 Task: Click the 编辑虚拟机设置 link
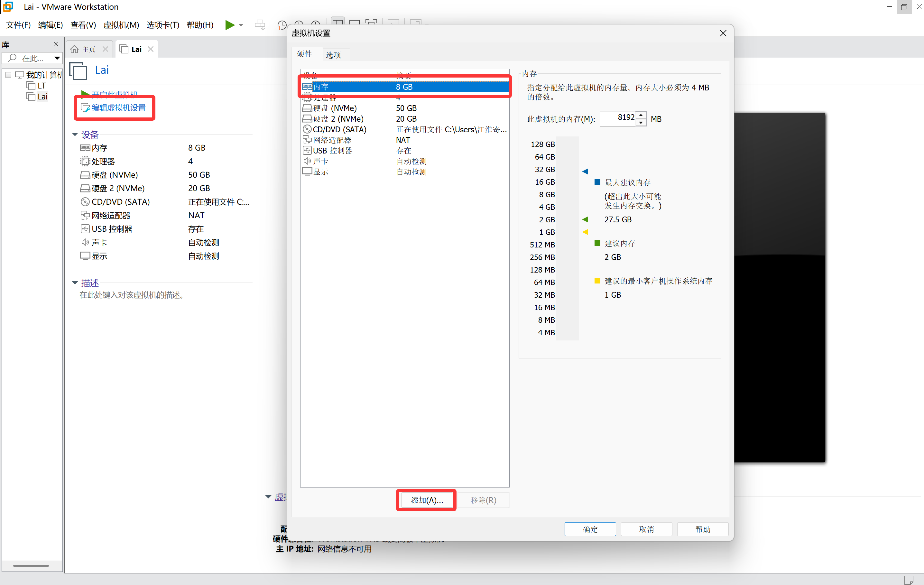(x=119, y=108)
